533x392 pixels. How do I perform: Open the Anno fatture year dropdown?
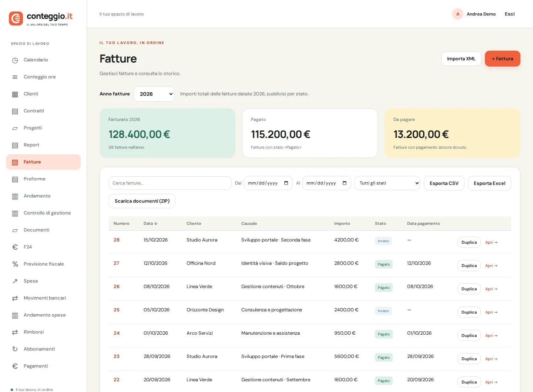tap(154, 94)
